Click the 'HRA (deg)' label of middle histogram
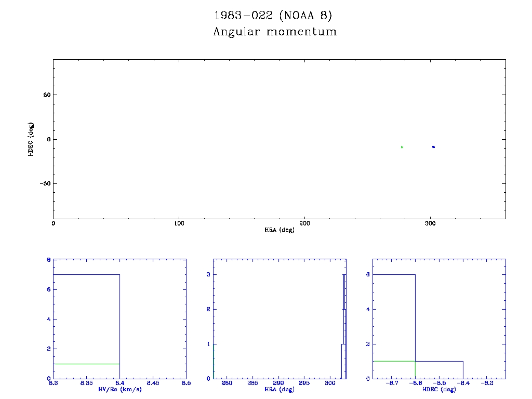 point(279,389)
